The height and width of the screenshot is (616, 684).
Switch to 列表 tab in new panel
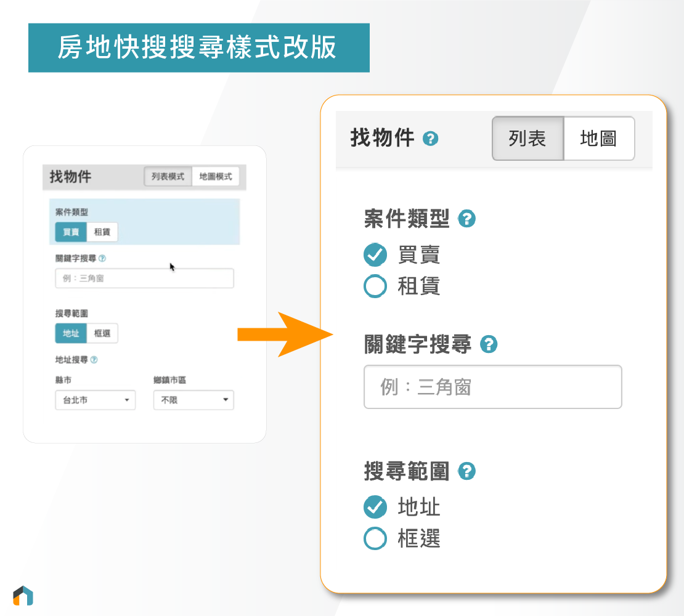(528, 139)
